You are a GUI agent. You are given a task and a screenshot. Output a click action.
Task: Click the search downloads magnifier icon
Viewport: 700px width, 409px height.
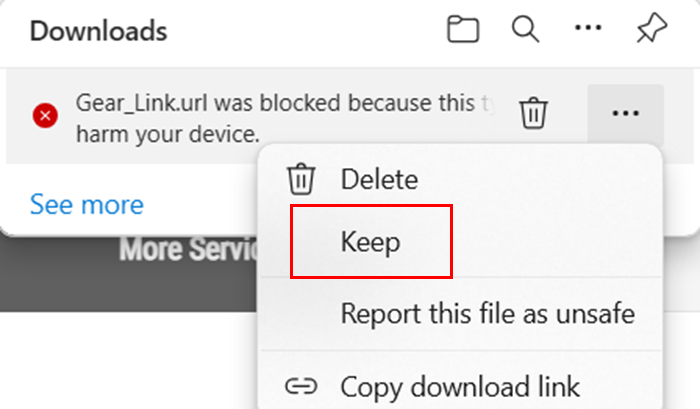[x=525, y=29]
